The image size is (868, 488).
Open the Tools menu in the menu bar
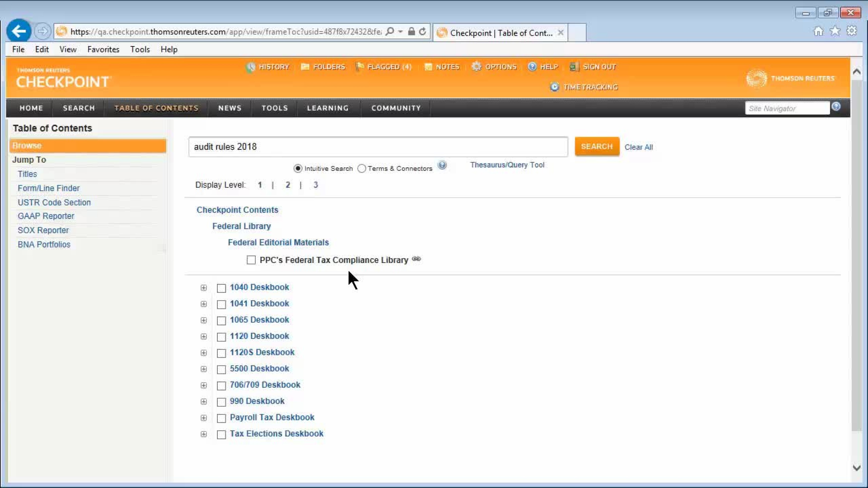140,49
